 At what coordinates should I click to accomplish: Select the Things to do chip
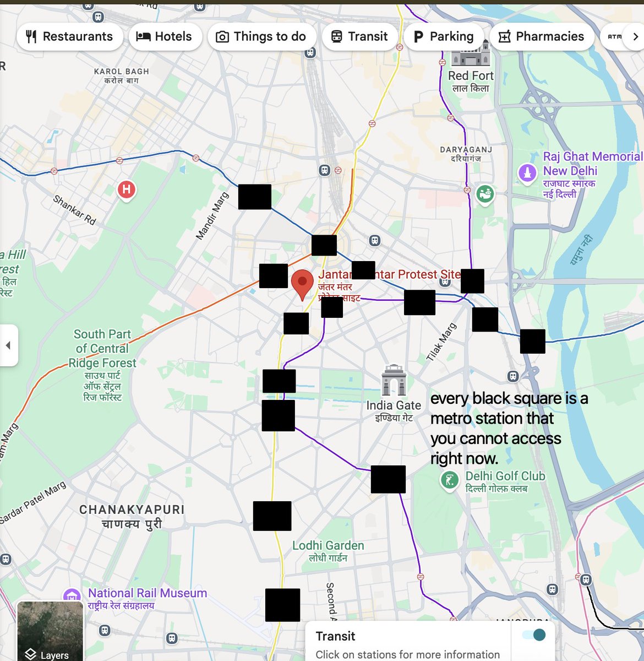click(x=261, y=37)
